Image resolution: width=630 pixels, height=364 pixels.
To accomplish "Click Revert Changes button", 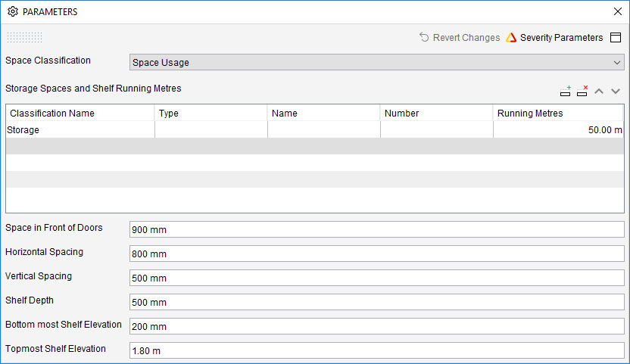I will pyautogui.click(x=460, y=37).
